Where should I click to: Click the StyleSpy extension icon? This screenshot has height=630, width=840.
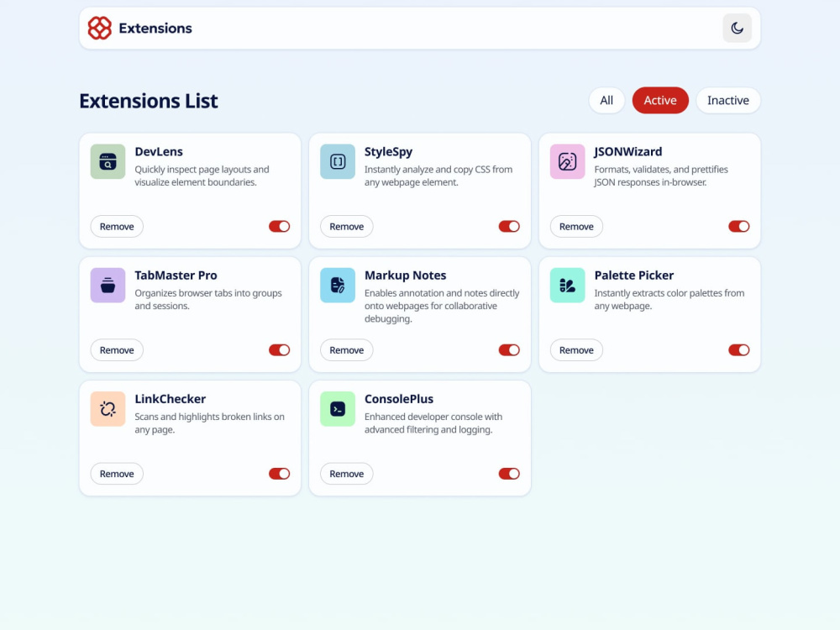338,161
